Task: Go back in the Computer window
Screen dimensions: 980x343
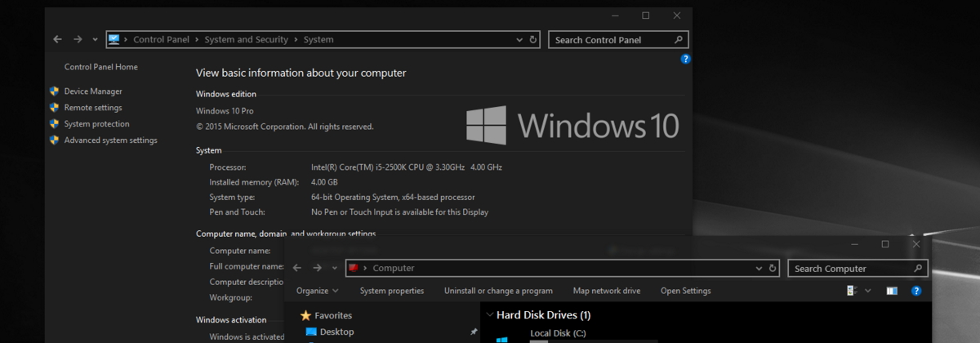Action: pos(297,268)
